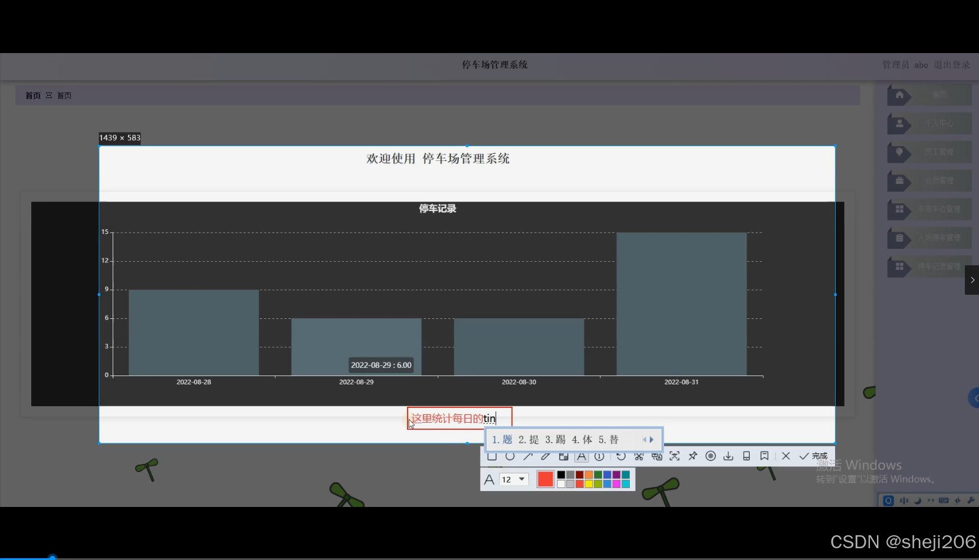Select the arrow drawing tool

[528, 456]
